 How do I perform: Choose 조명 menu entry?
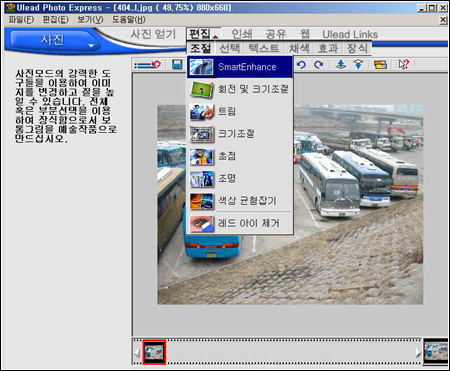click(x=240, y=179)
